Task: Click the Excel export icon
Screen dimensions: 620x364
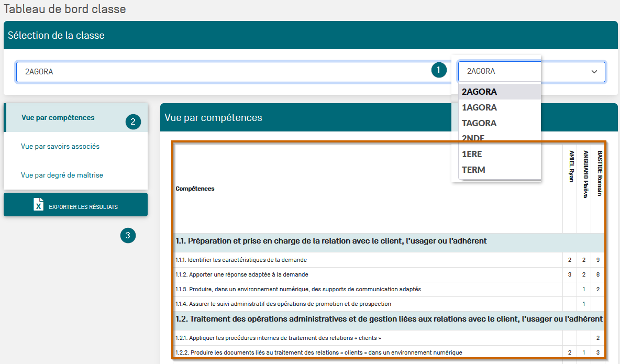Action: pyautogui.click(x=39, y=205)
